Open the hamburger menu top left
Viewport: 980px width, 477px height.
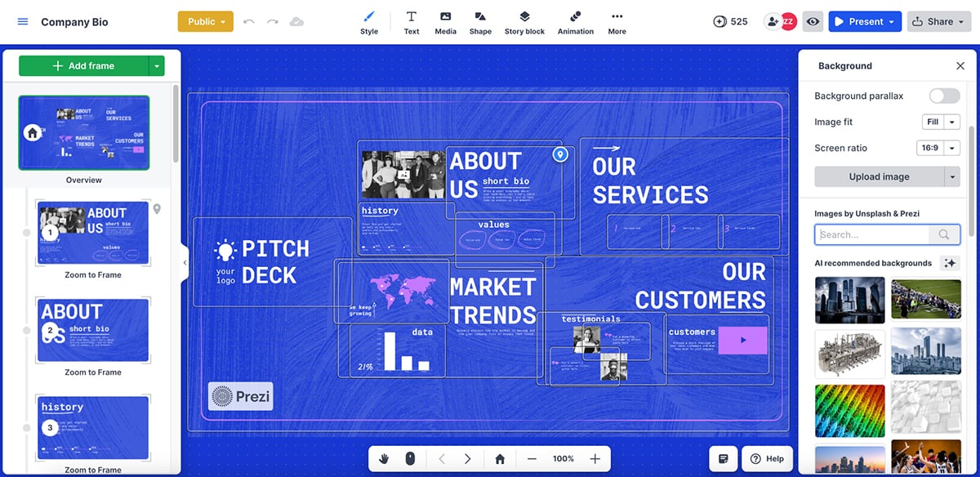click(22, 21)
